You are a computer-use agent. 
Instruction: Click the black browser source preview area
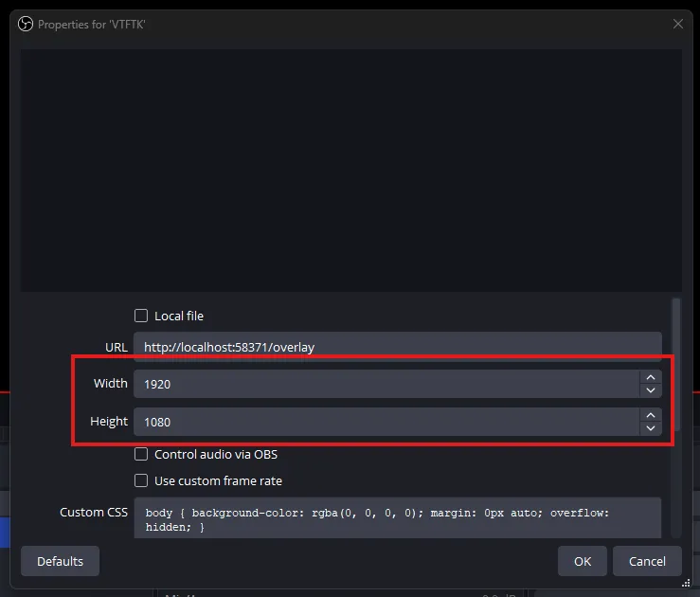point(350,171)
